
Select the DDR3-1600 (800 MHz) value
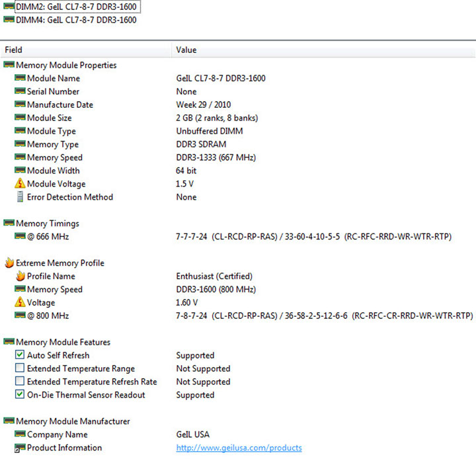point(216,289)
